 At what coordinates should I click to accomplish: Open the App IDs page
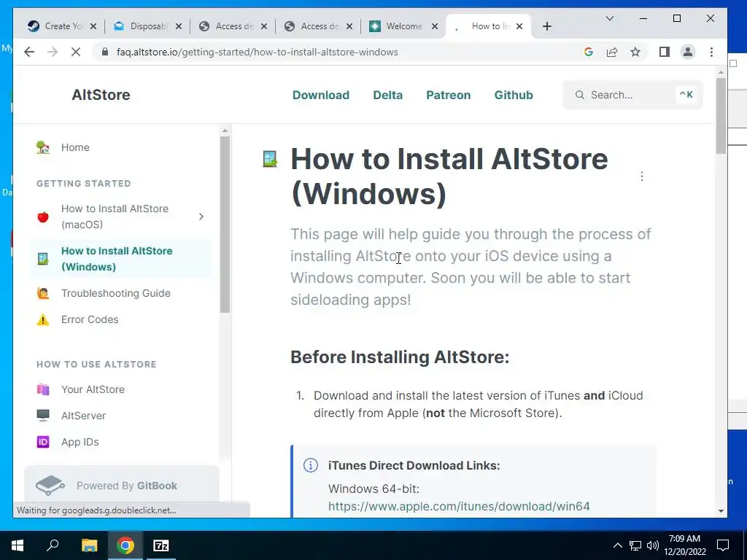click(x=80, y=442)
